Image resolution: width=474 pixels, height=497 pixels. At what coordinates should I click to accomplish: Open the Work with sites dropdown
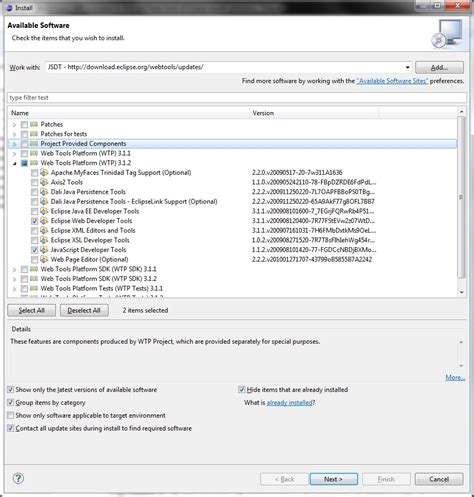pyautogui.click(x=407, y=67)
